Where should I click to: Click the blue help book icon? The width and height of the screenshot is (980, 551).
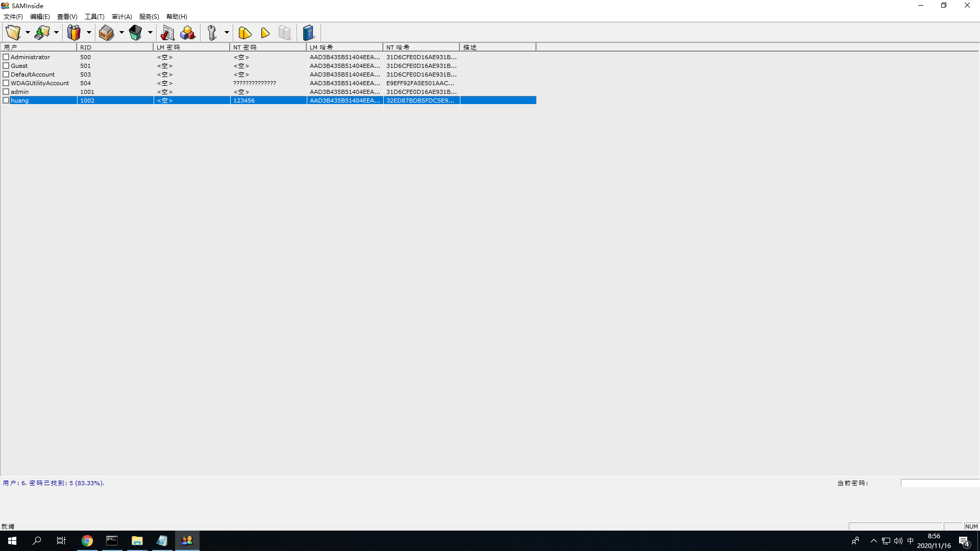(308, 33)
